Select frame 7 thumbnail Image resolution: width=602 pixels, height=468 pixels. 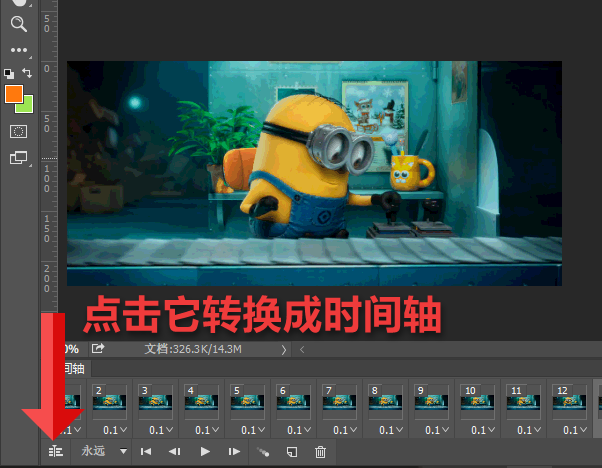click(x=339, y=402)
